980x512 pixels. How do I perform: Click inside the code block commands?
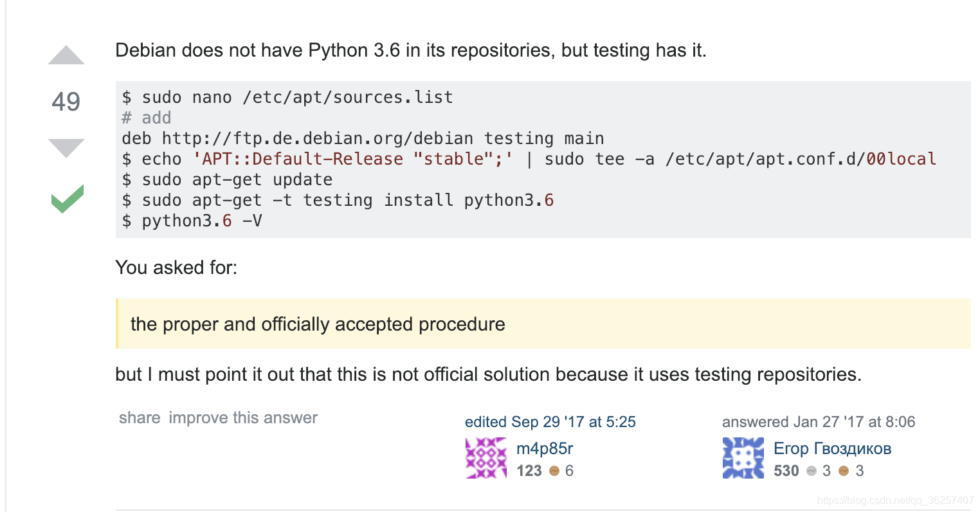(543, 160)
